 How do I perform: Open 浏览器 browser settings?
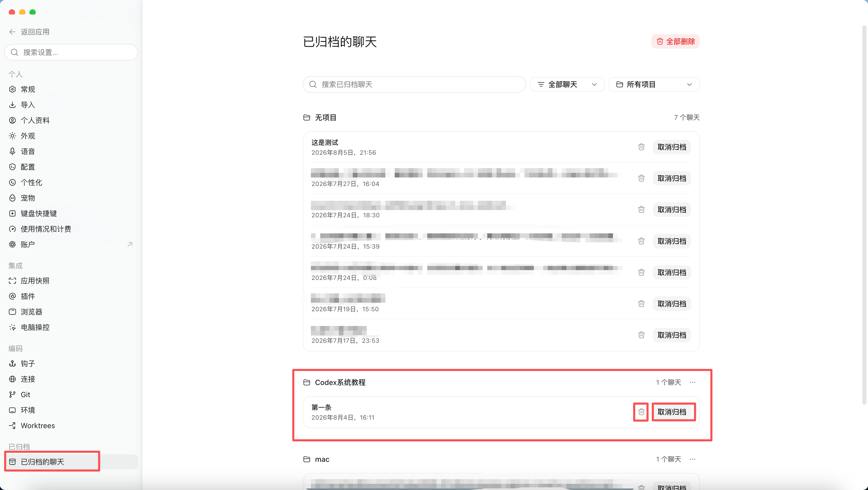(71, 312)
